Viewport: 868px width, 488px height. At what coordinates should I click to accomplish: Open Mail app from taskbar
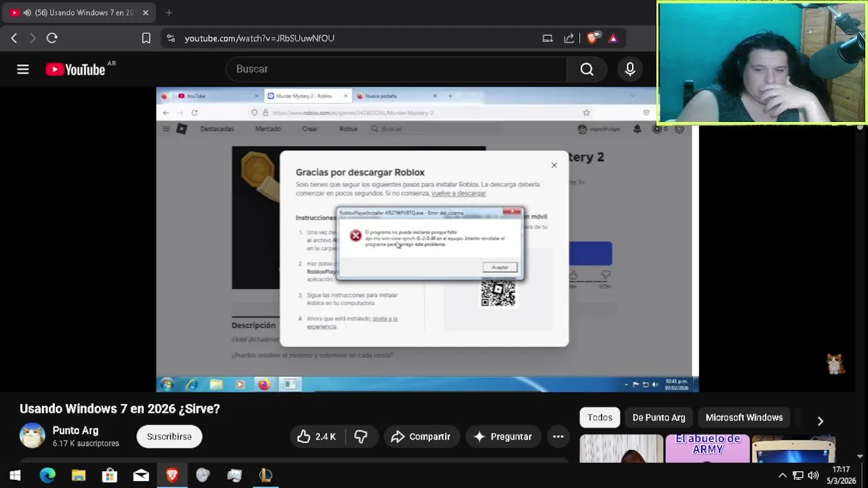coord(141,476)
